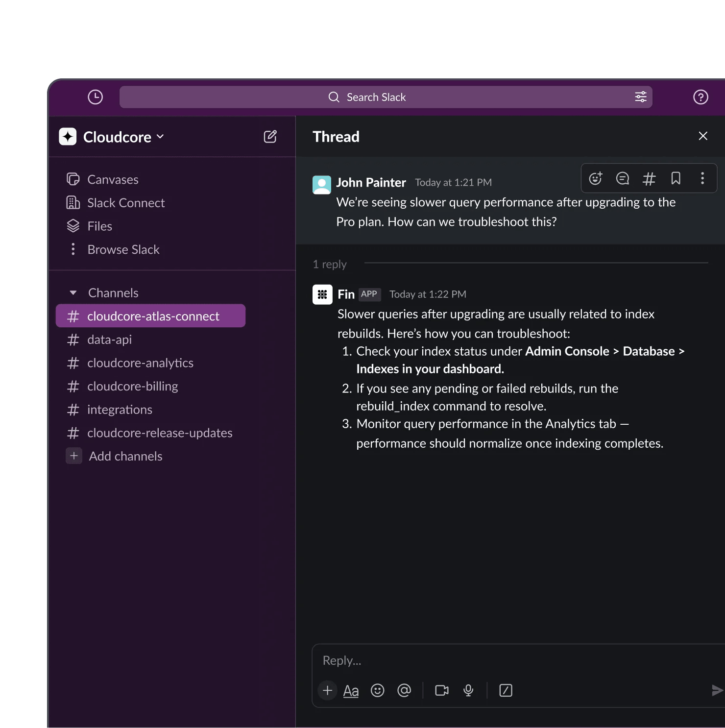Click the APP badge next to Fin
Screen dimensions: 725x728
(369, 294)
